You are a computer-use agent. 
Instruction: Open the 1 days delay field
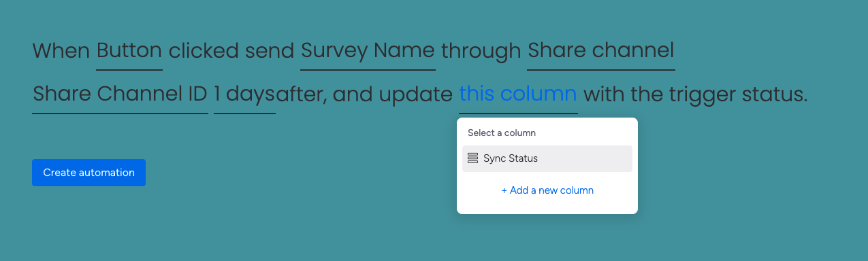pos(244,94)
